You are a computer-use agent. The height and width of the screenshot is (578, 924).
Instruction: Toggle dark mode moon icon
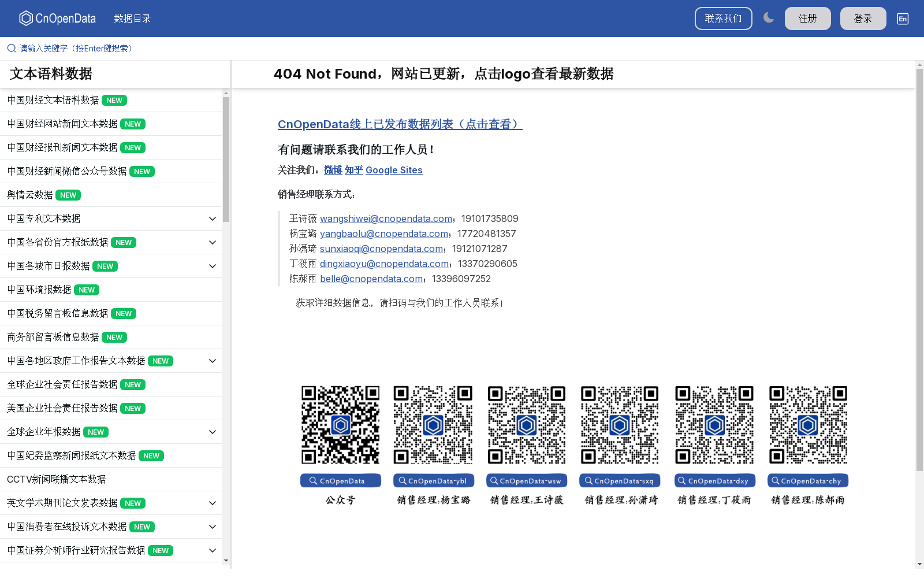point(769,18)
